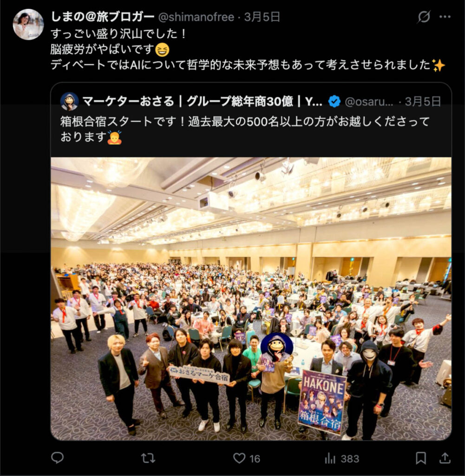Enlarge the Hakone group photo
Image resolution: width=465 pixels, height=476 pixels.
251,299
